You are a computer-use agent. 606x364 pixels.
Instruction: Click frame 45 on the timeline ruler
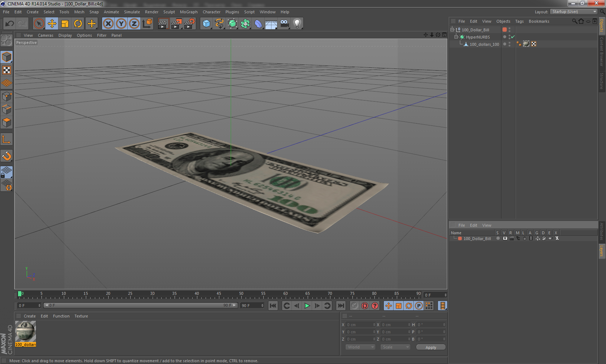[219, 294]
